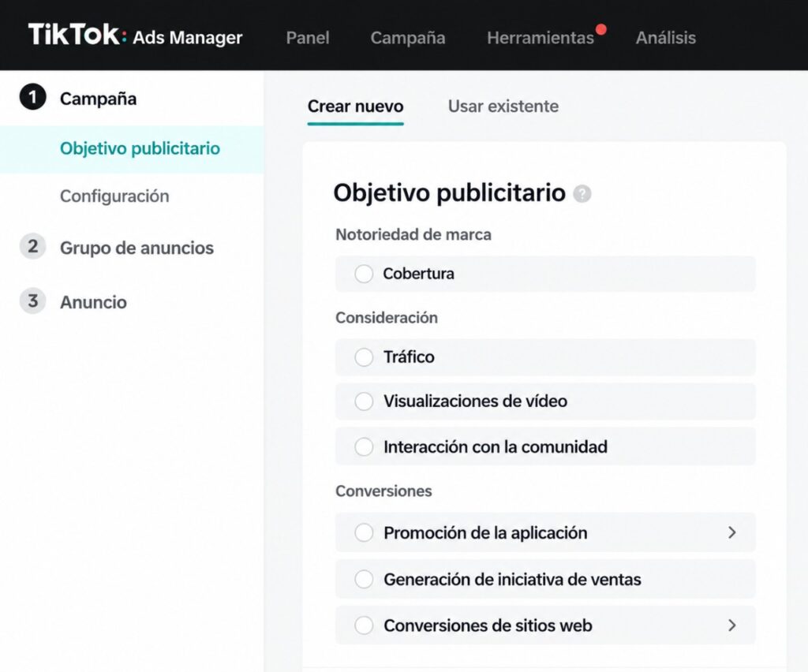Open the Análisis menu
This screenshot has height=672, width=808.
666,38
